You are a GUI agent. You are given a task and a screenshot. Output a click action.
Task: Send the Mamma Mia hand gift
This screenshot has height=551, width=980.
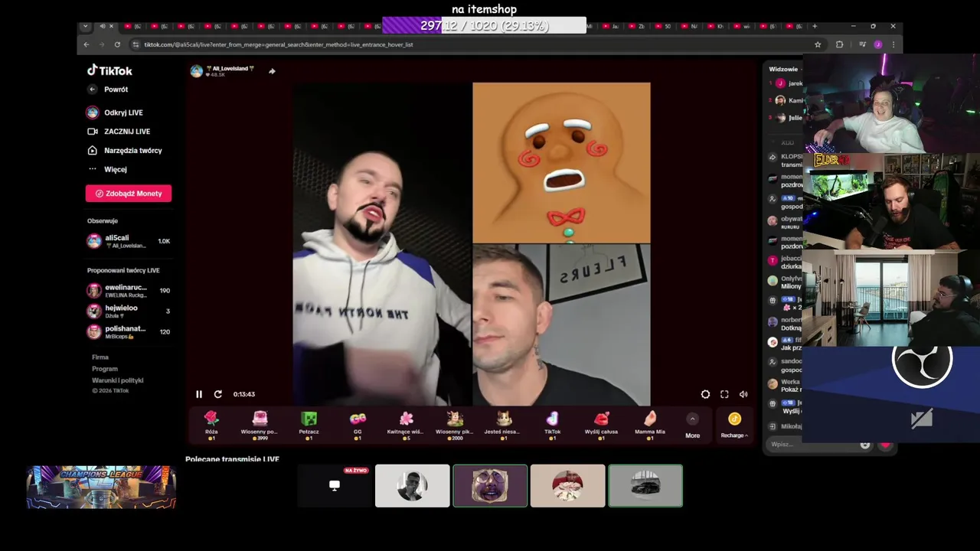650,425
